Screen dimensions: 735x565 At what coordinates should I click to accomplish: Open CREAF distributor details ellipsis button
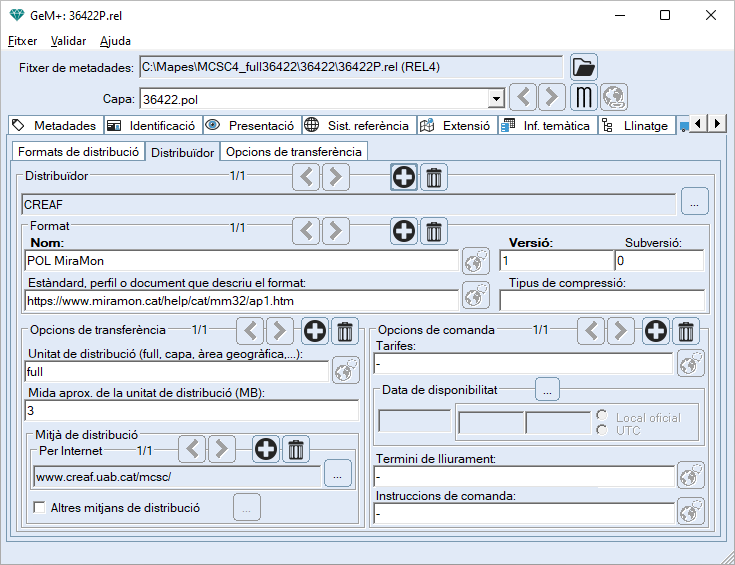[x=694, y=201]
